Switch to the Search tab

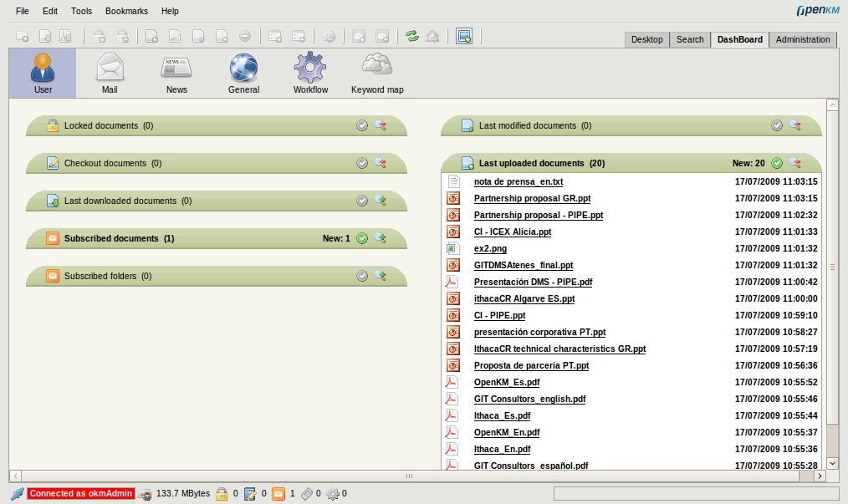[x=690, y=39]
